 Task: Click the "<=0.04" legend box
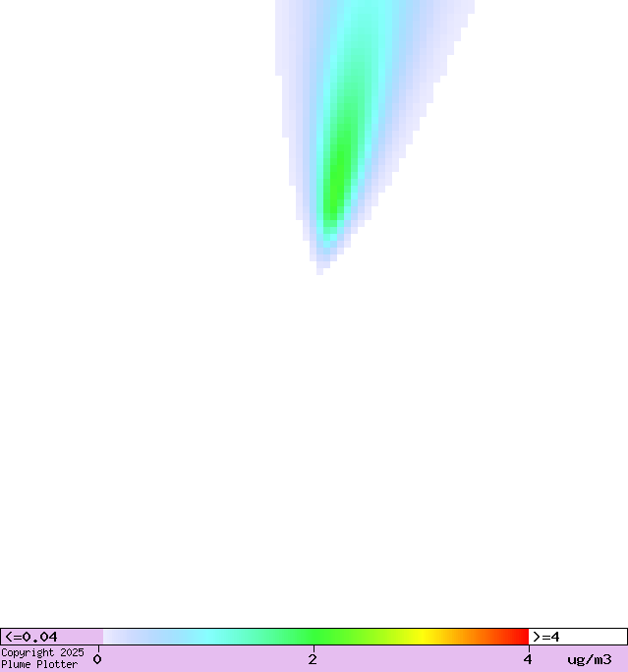point(51,637)
